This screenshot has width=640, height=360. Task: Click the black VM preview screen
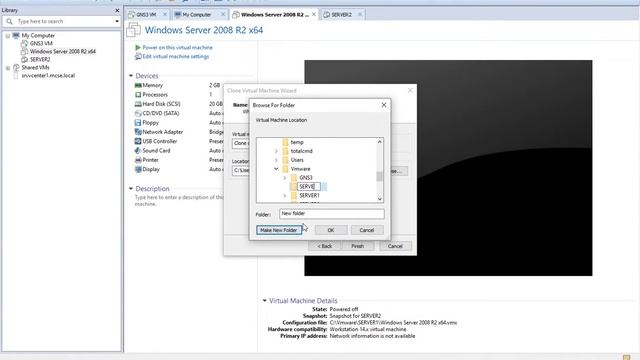tap(448, 168)
